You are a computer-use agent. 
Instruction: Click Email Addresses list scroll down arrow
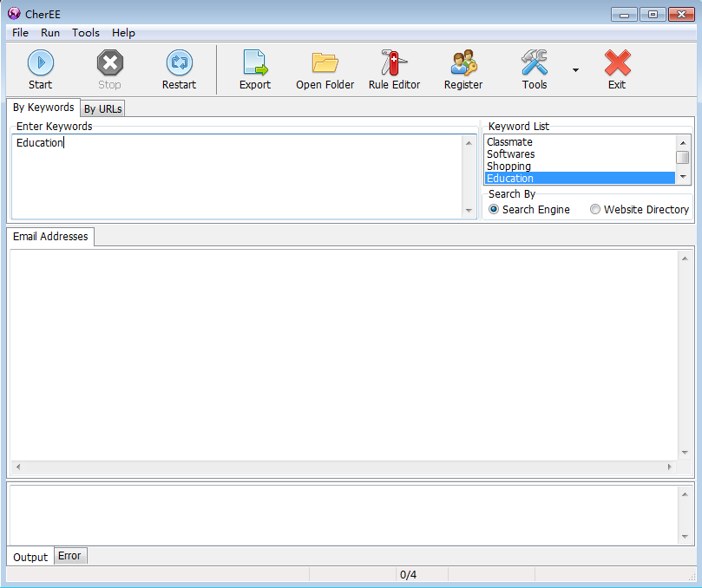(685, 453)
